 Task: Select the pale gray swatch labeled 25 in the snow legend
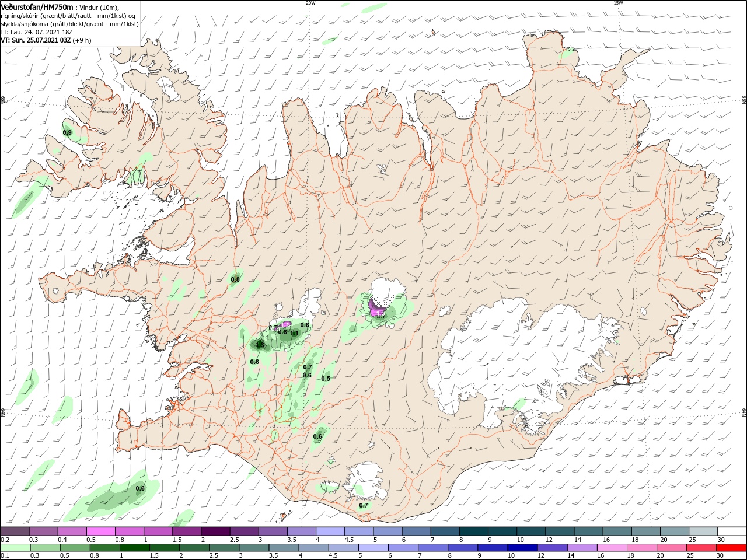click(703, 531)
